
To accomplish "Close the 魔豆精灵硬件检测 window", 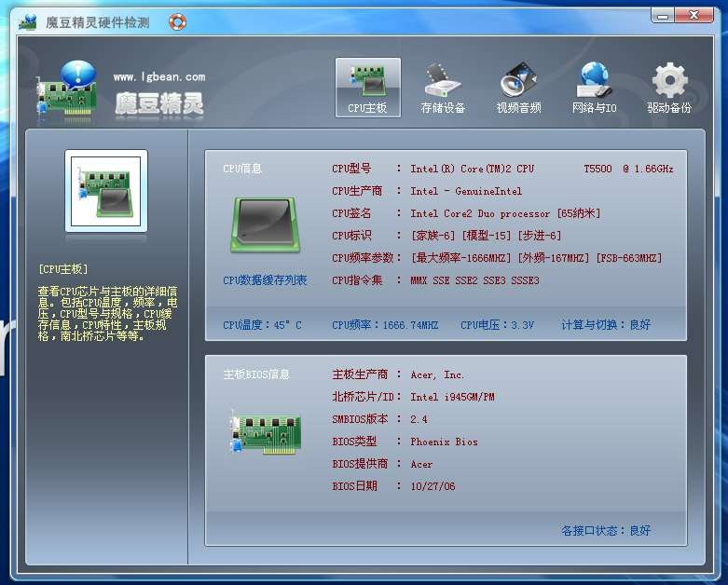I will tap(694, 16).
